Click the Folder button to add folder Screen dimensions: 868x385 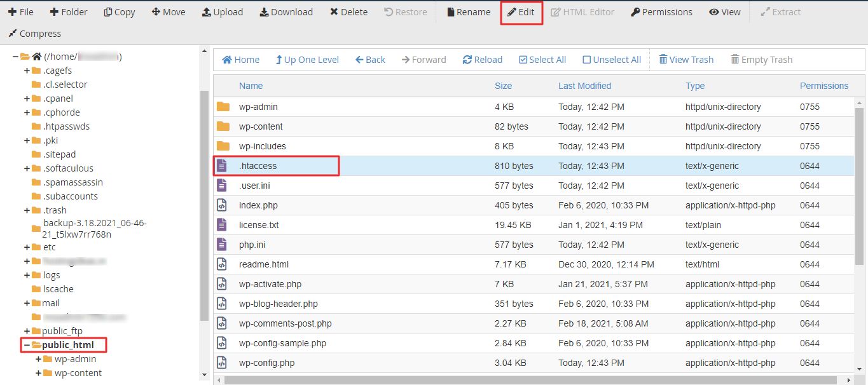(69, 12)
